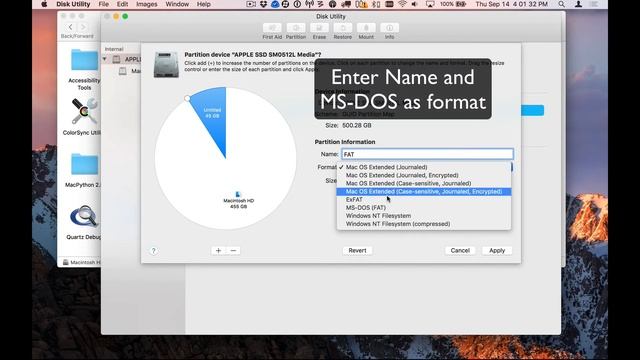Open Wi-Fi status in menu bar
640x360 pixels.
(x=402, y=4)
